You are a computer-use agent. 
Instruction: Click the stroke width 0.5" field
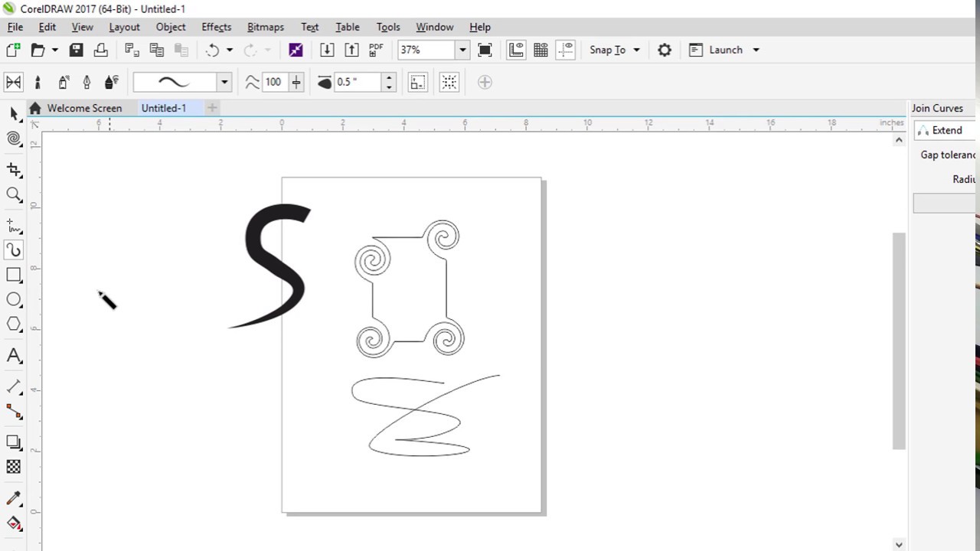tap(358, 82)
